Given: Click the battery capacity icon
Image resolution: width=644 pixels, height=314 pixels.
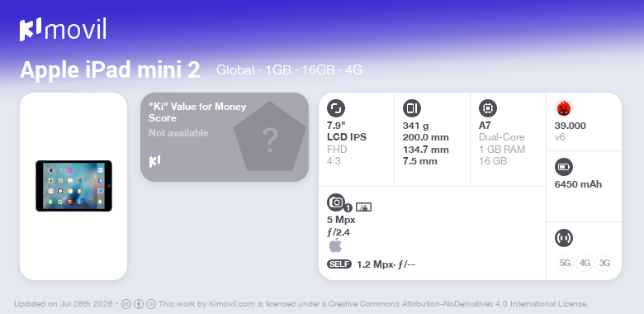Looking at the screenshot, I should click(x=563, y=167).
